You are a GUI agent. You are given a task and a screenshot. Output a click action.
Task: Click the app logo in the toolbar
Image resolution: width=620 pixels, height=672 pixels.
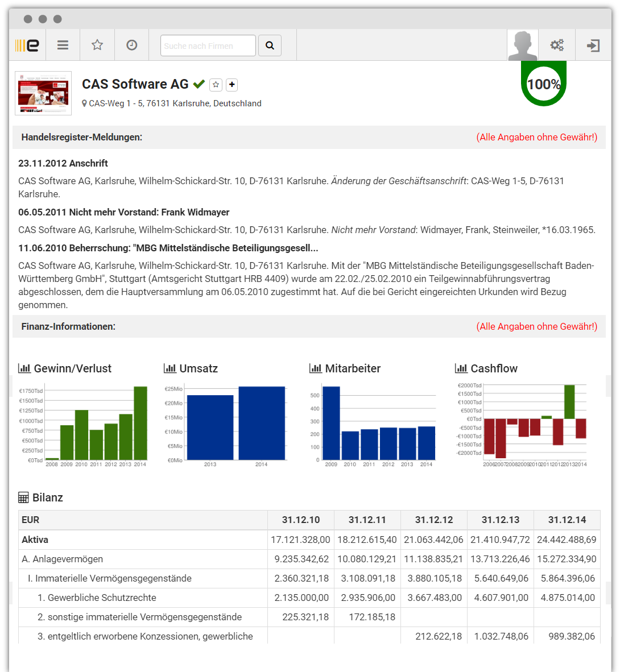pos(27,45)
